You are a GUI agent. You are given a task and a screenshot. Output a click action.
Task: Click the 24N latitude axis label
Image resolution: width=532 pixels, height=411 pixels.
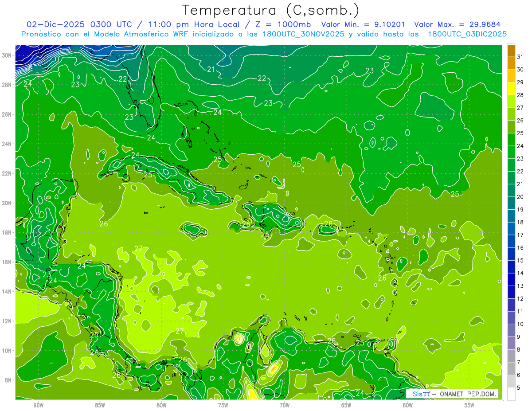pyautogui.click(x=6, y=144)
